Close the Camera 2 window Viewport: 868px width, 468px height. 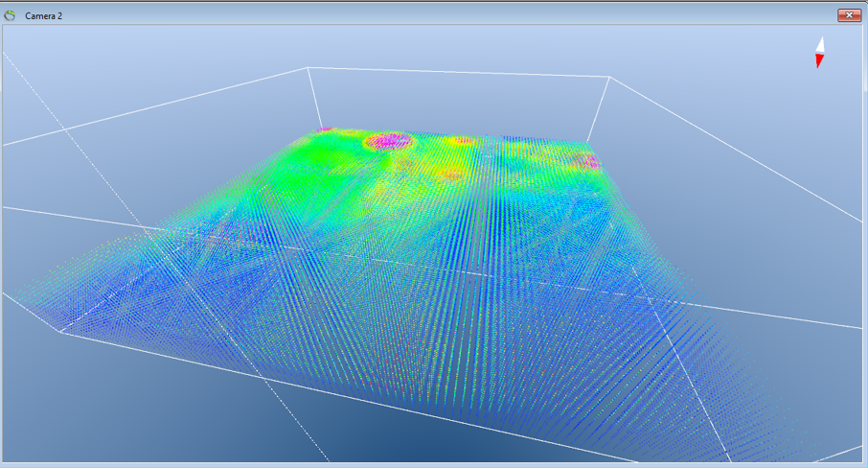pos(849,15)
